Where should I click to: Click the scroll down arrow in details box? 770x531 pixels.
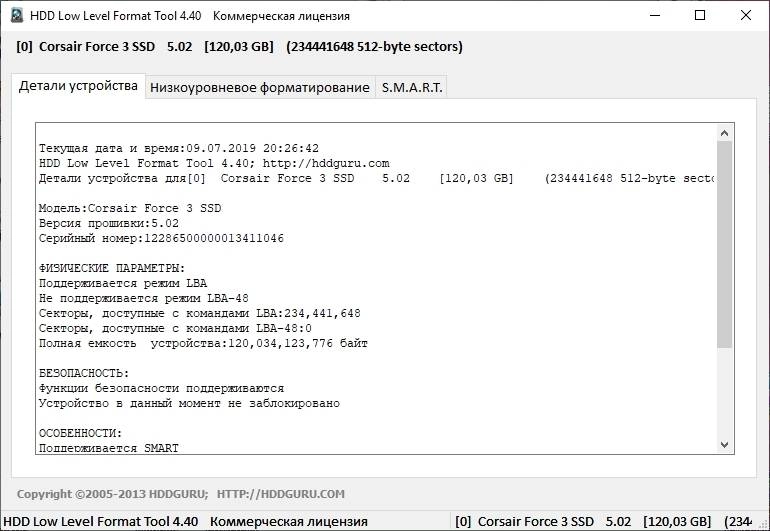point(724,445)
